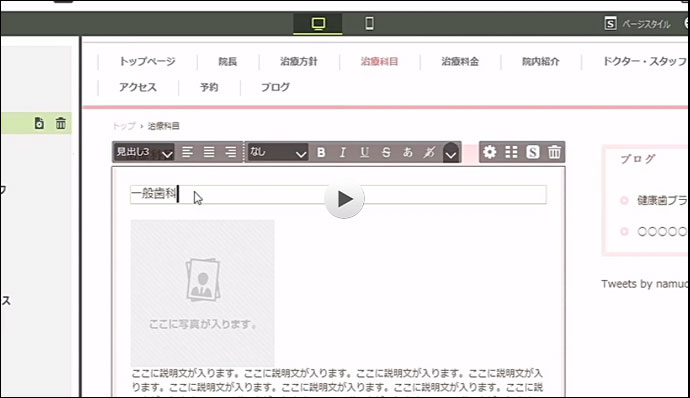Open the トップページ navigation item
Viewport: 690px width, 398px height.
pos(147,61)
